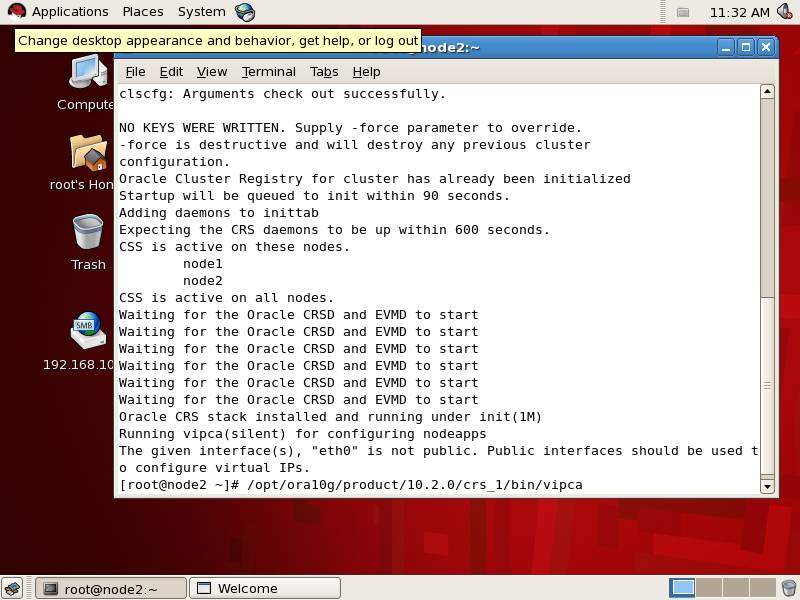Click 'Oracle CRS stack installed and running' line
Screen dimensions: 800x600
coord(330,417)
